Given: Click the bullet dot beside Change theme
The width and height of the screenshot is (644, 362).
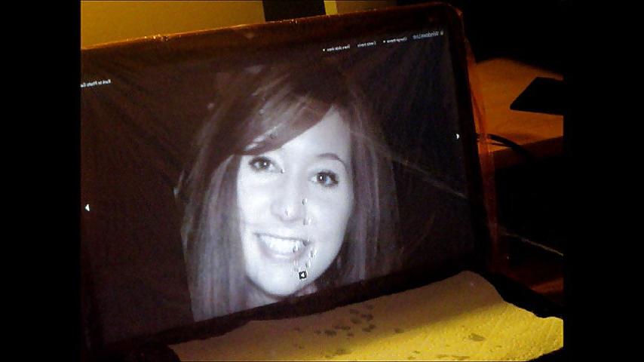Looking at the screenshot, I should click(385, 41).
